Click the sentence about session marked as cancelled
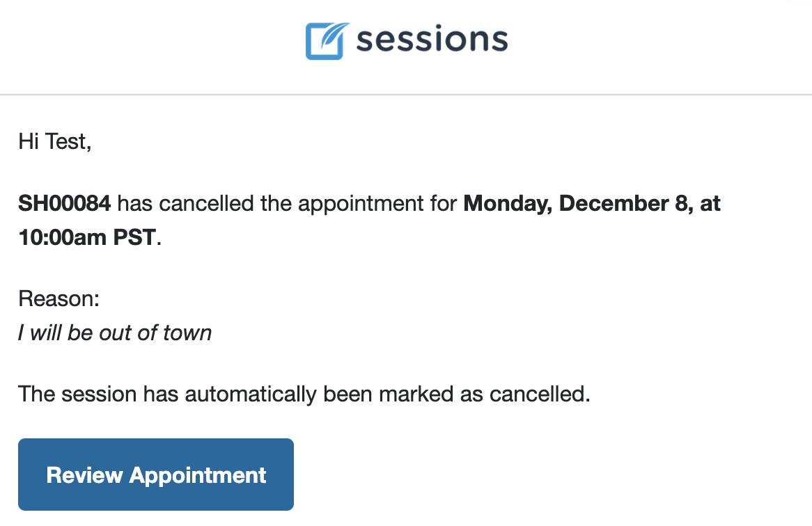 pyautogui.click(x=304, y=394)
